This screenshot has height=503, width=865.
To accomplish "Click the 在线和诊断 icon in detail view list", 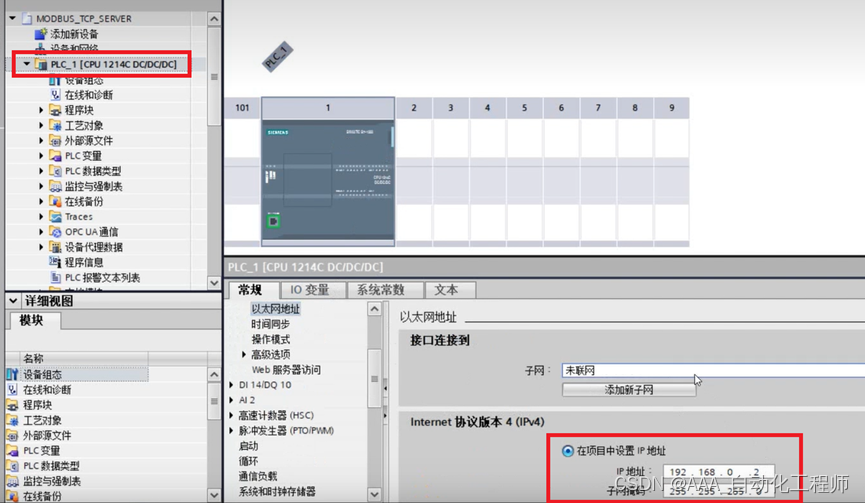I will tap(12, 390).
